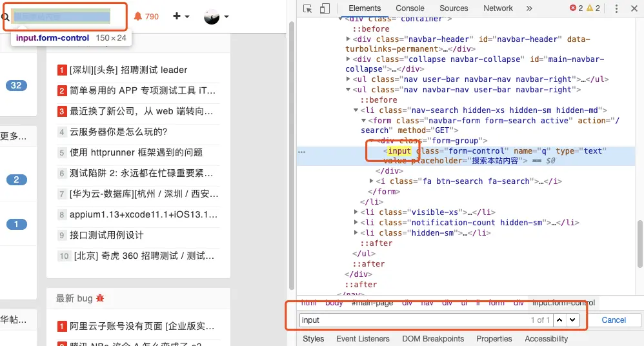The width and height of the screenshot is (644, 346).
Task: Open topic 招聘测试 leader
Action: [128, 70]
